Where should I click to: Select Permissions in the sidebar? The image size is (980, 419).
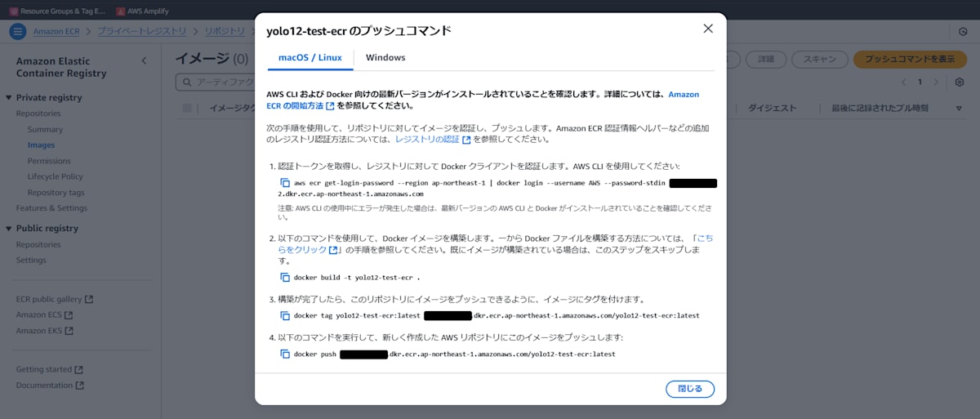(49, 161)
